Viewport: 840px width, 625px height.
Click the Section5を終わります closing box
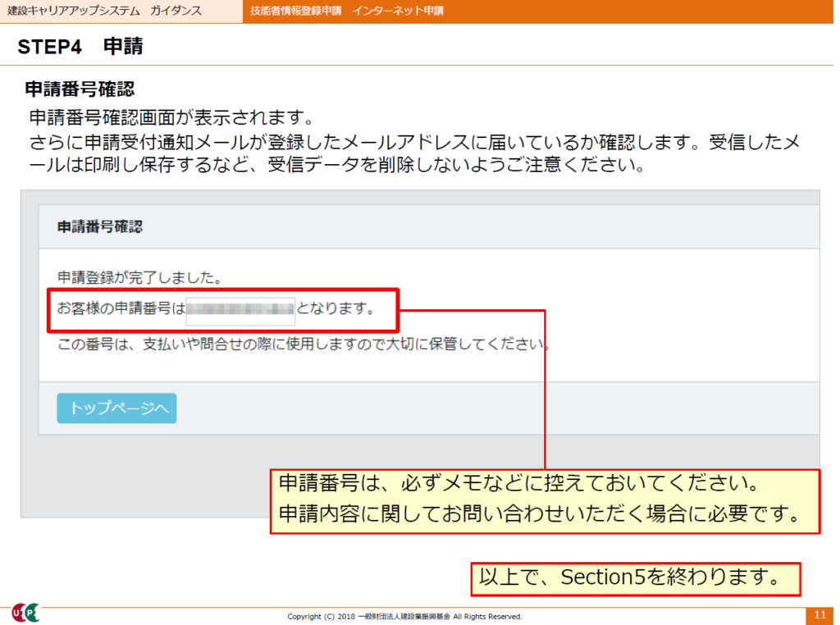point(634,578)
